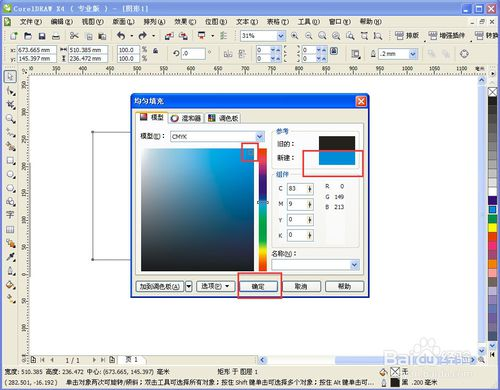The image size is (500, 390).
Task: Open the View menu
Action: click(x=92, y=22)
